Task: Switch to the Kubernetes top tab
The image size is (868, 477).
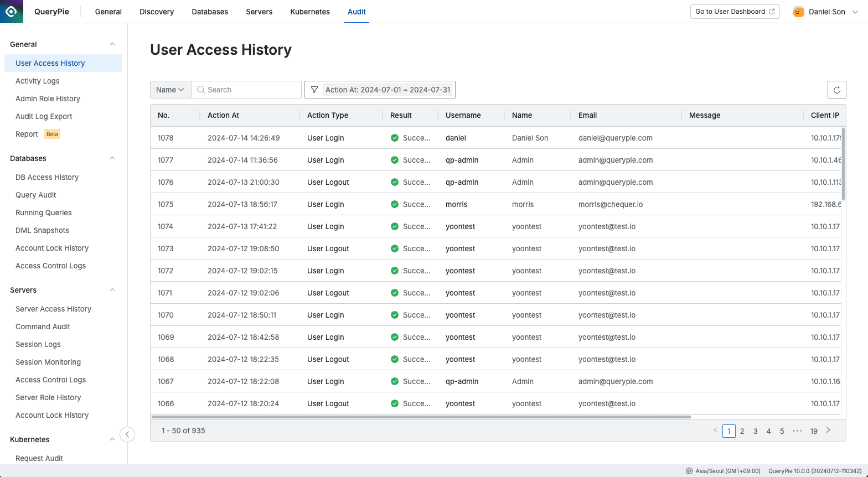Action: [x=310, y=12]
